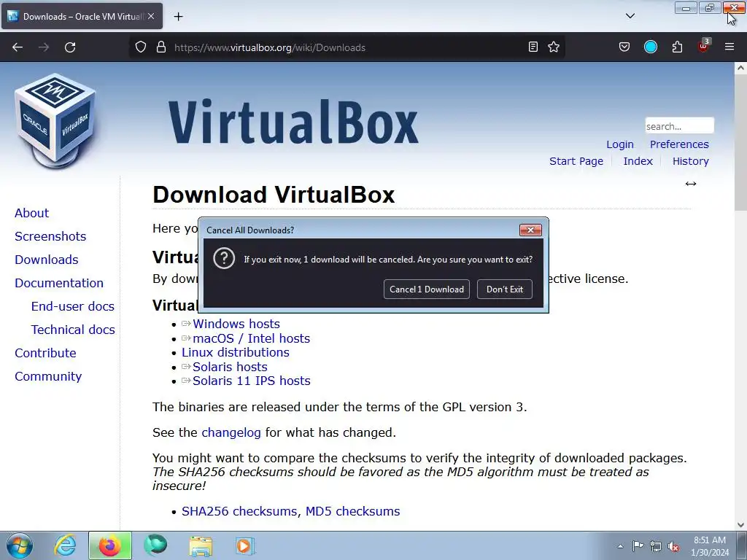Image resolution: width=747 pixels, height=560 pixels.
Task: Close the Downloads Oracle VM VirtualBox tab
Action: click(x=151, y=16)
